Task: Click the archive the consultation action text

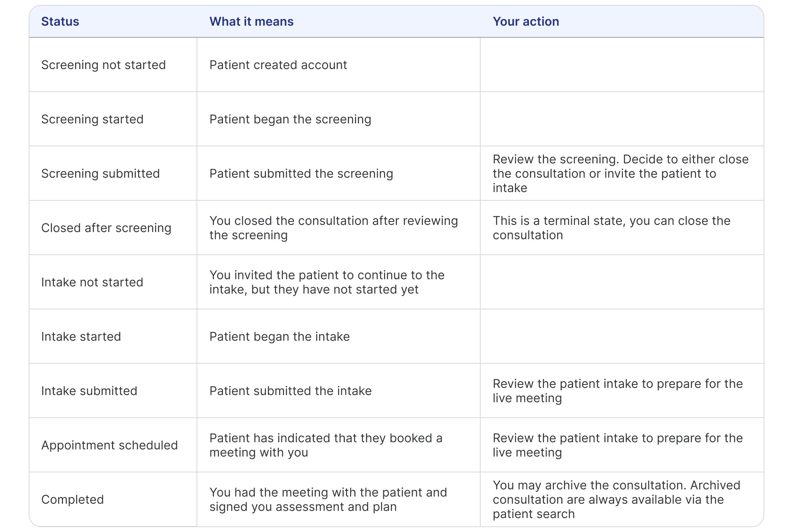Action: 616,500
